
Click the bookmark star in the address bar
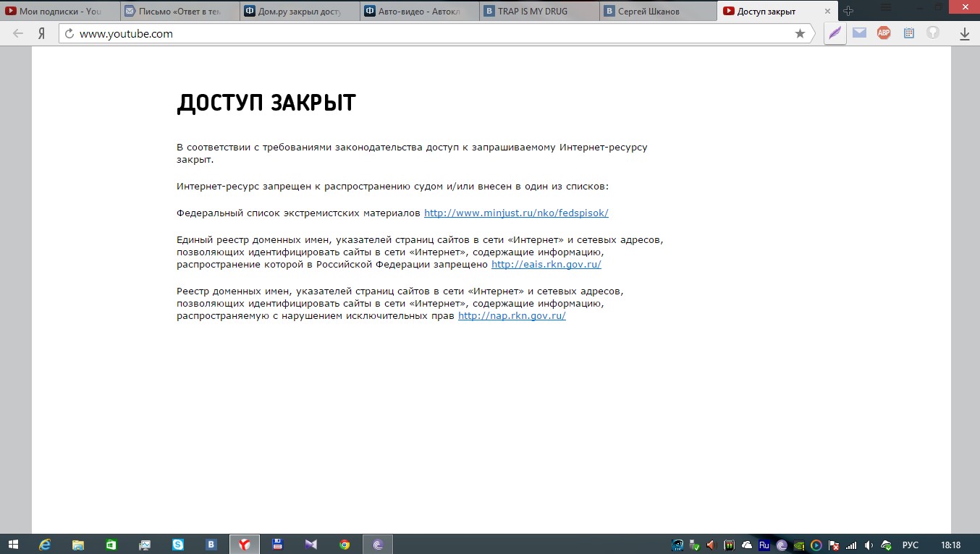800,33
